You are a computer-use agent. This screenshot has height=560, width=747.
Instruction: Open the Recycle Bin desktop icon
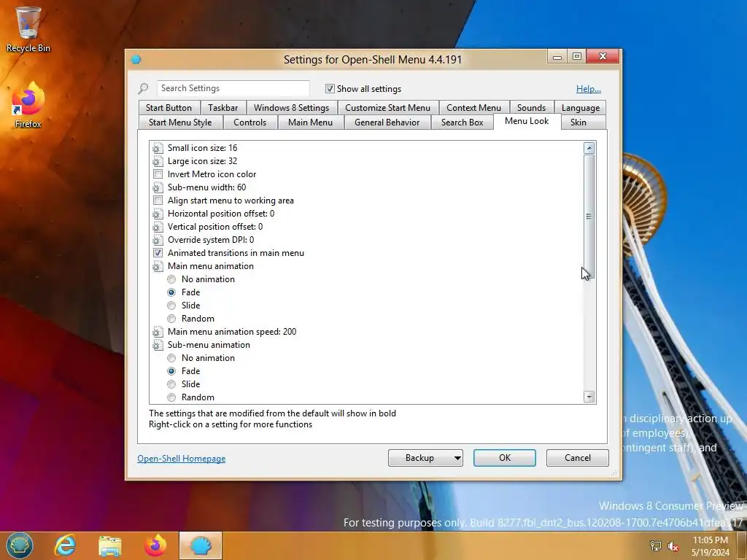(28, 28)
